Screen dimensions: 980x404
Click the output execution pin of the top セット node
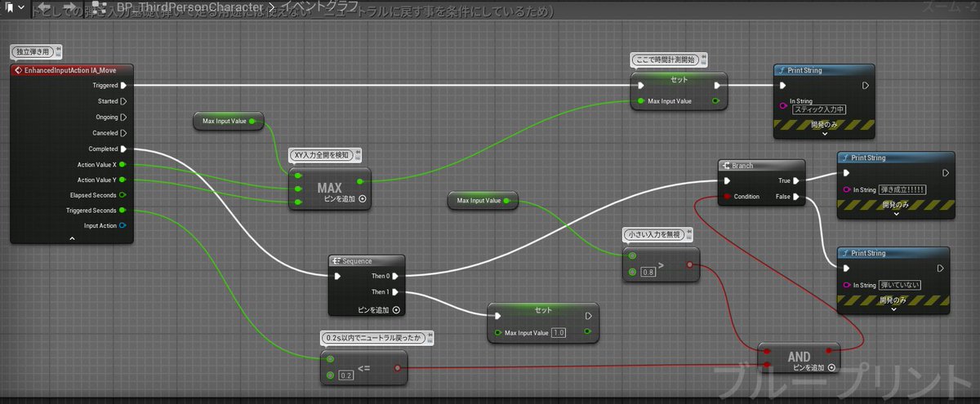(716, 85)
